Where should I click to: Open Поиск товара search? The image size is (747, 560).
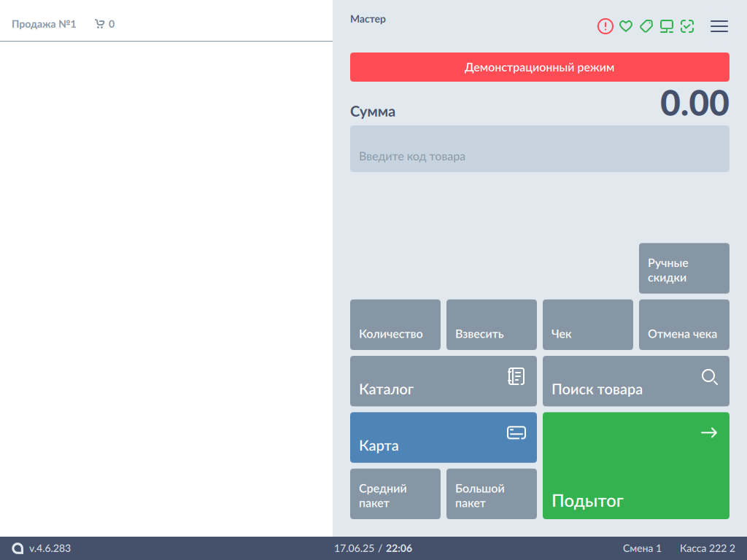pos(635,381)
